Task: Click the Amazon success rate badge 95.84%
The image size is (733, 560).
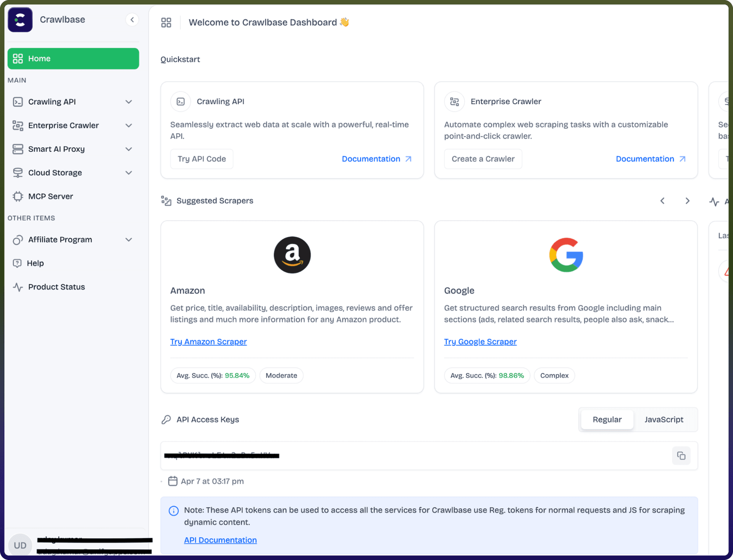Action: click(213, 375)
